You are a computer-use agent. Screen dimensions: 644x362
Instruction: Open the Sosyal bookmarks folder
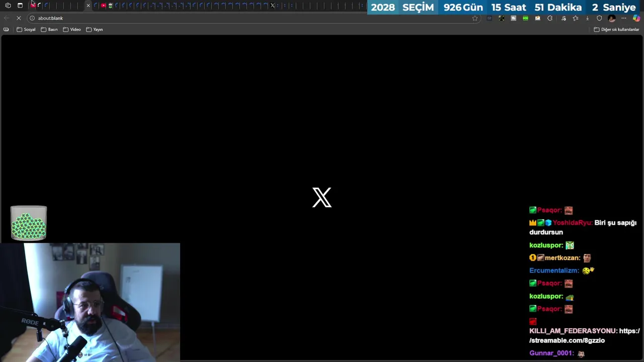[x=26, y=30]
